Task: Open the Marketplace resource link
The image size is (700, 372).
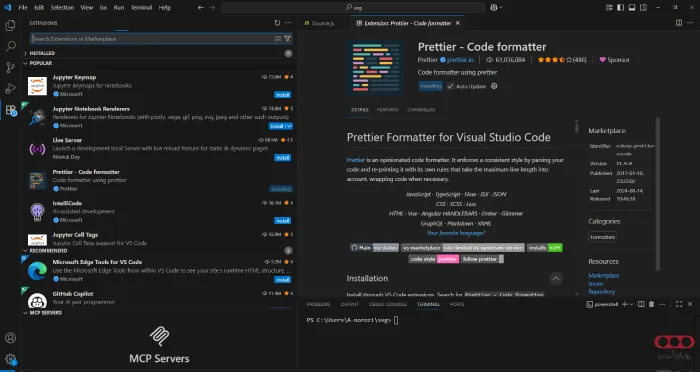Action: (x=604, y=276)
